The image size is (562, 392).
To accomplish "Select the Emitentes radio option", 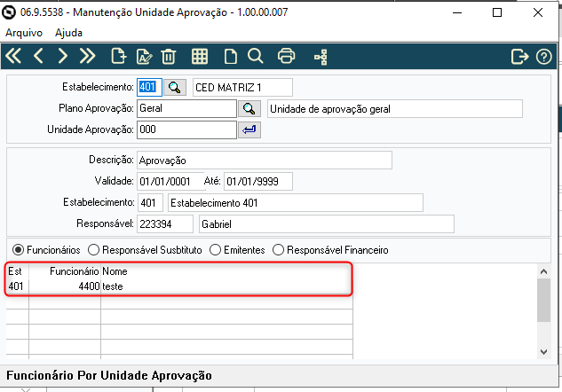I will 215,250.
